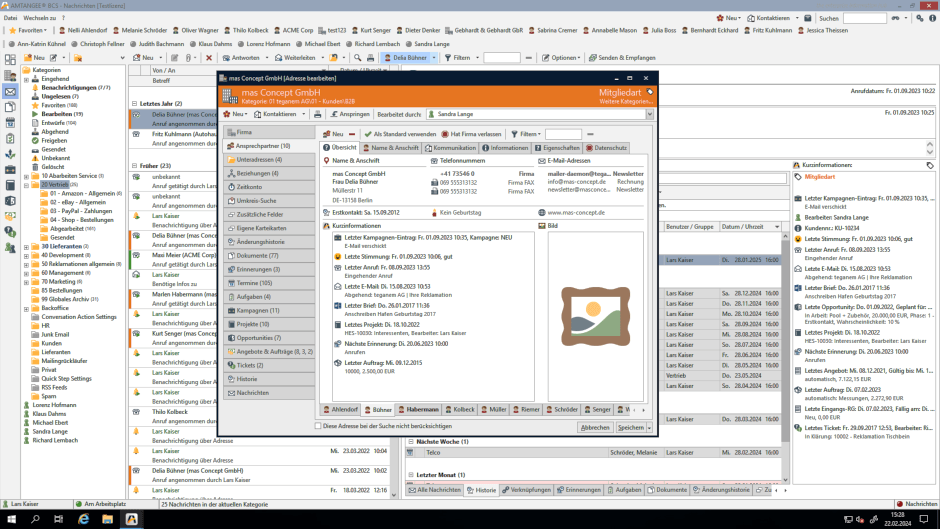Click Delia Bühner filter button in toolbar
This screenshot has width=940, height=529.
(405, 58)
